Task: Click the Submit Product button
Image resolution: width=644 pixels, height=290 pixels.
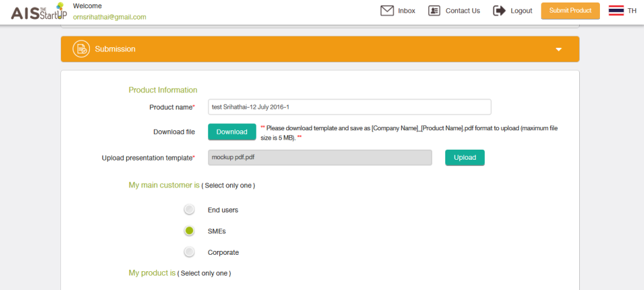Action: point(570,11)
